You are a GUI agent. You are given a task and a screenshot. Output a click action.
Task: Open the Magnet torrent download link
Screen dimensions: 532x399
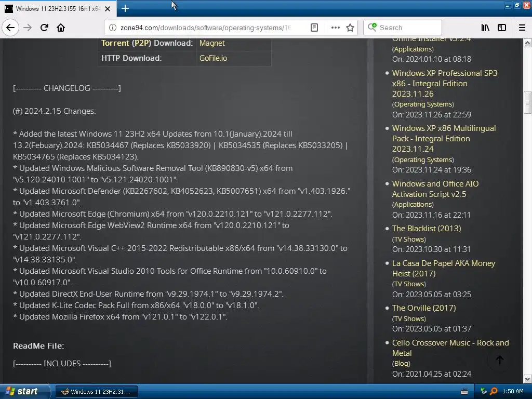[212, 43]
